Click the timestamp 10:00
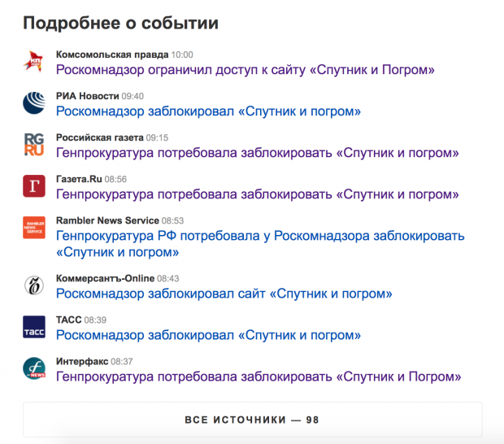The image size is (504, 444). point(182,55)
